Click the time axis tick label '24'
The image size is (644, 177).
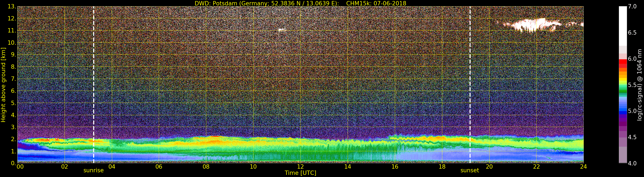coord(583,167)
